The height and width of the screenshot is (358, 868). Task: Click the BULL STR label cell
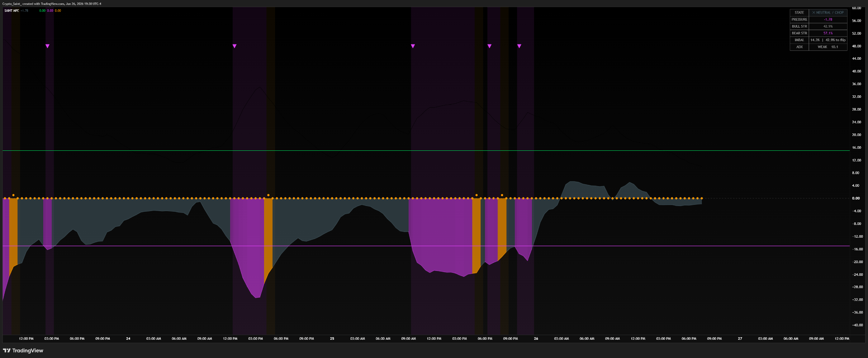coord(799,26)
